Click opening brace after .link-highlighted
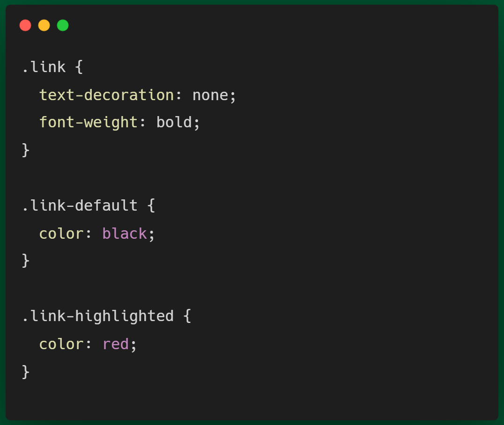504x425 pixels. coord(187,316)
